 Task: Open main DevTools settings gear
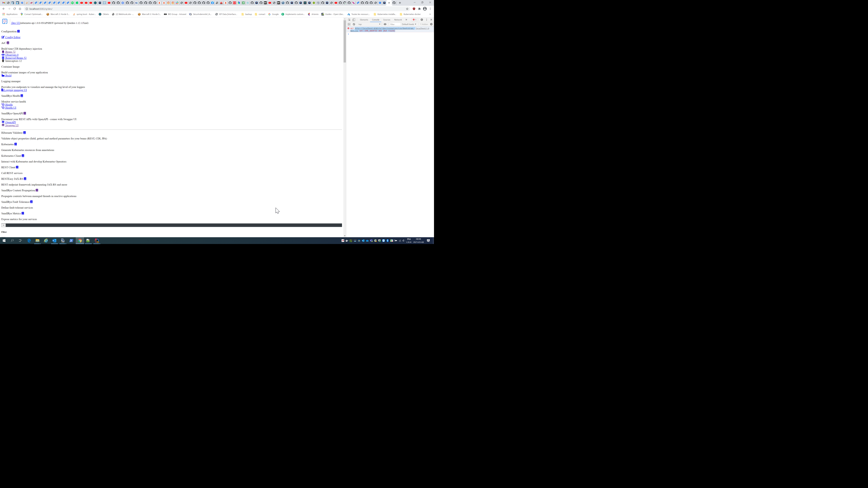point(422,19)
